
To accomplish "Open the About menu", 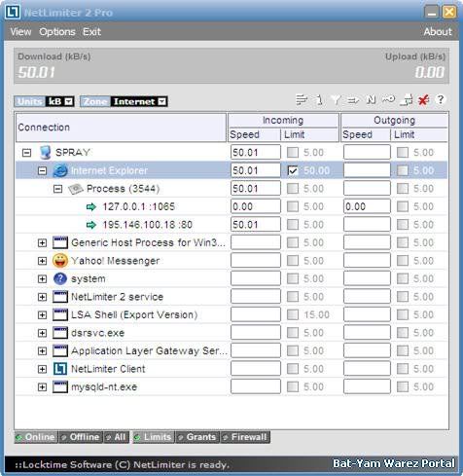I will coord(438,32).
